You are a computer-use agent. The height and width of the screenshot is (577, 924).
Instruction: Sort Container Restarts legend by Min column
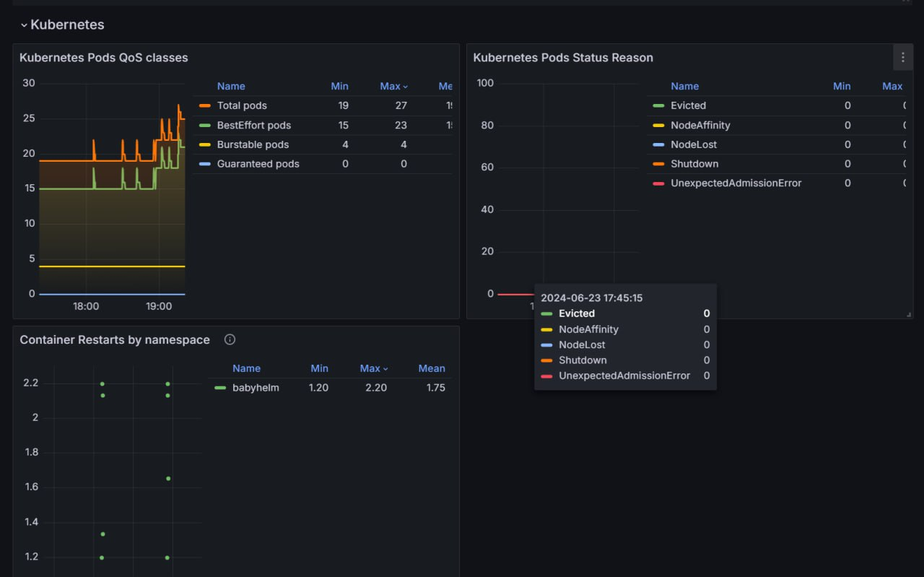[319, 368]
